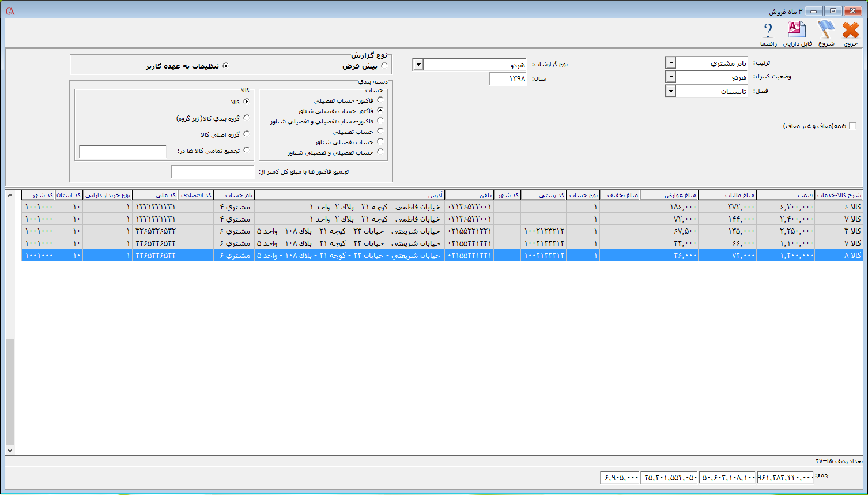Select گروه اصلی کالا radio button
This screenshot has height=495, width=868.
(x=246, y=134)
